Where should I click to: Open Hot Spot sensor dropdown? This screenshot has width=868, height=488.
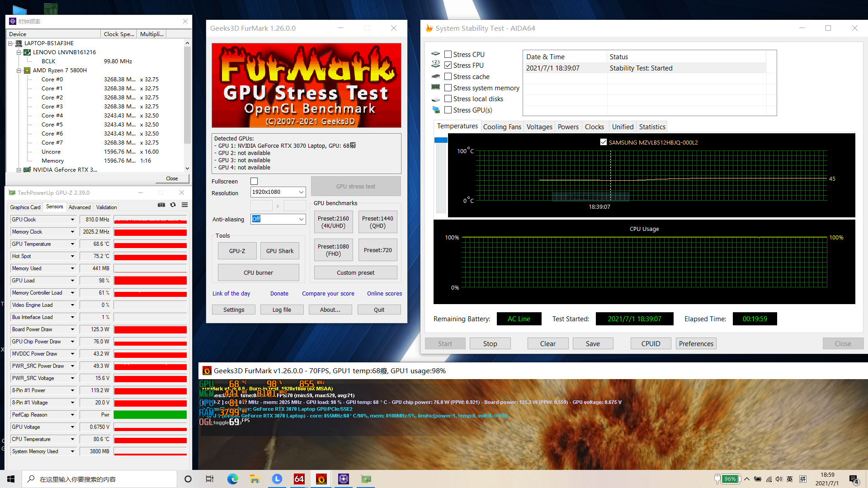[x=72, y=256]
